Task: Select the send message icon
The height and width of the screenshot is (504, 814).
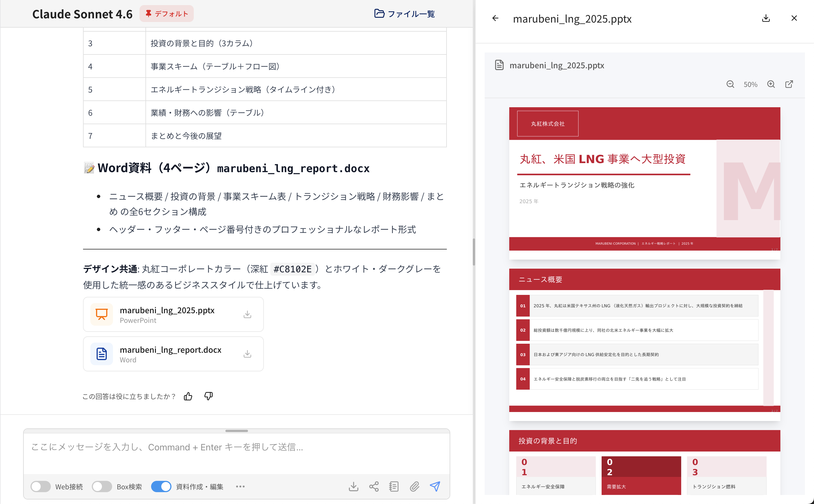Action: coord(435,486)
